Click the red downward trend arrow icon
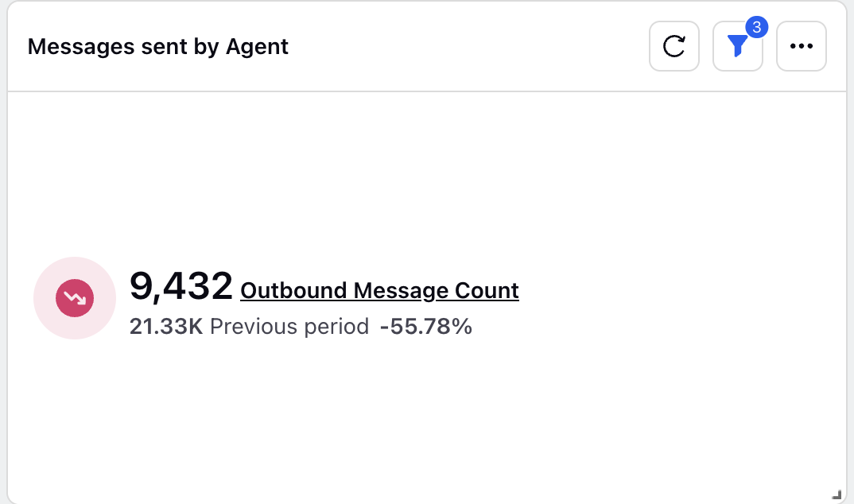Viewport: 854px width, 504px height. 75,298
